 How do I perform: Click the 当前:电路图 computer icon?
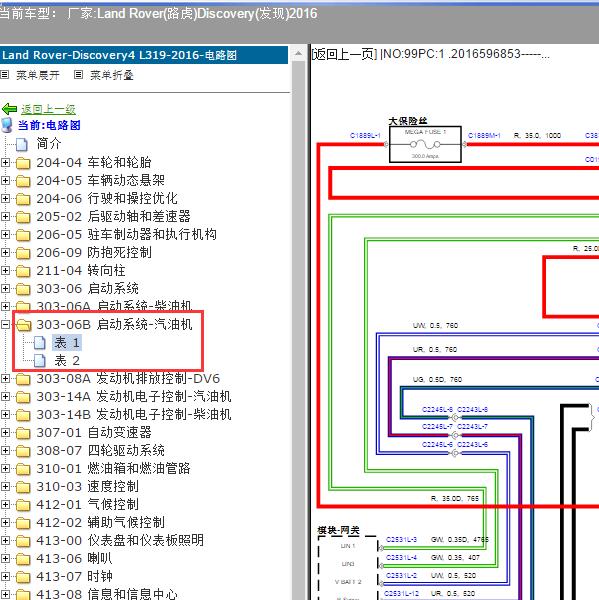click(x=7, y=125)
